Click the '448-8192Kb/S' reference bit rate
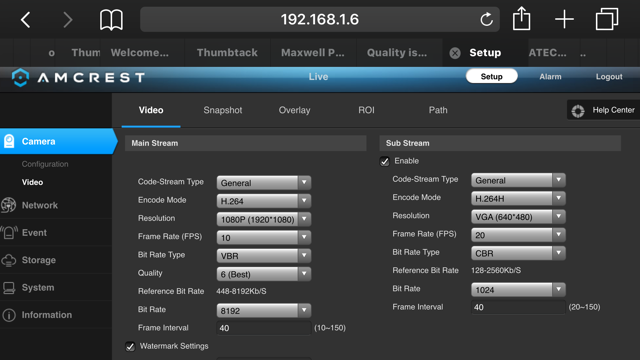Viewport: 640px width, 360px height. [241, 291]
